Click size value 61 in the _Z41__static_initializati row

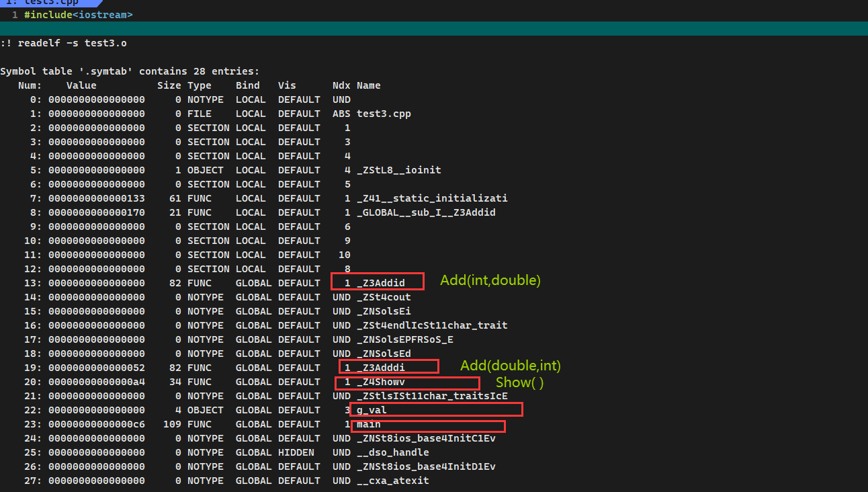tap(175, 198)
